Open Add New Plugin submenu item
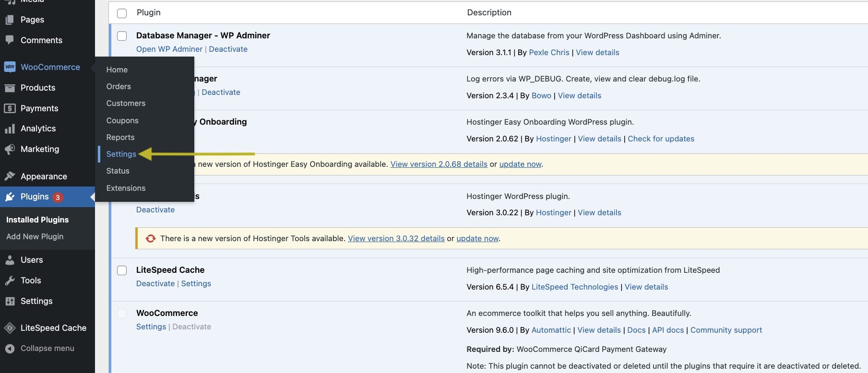This screenshot has width=868, height=373. point(35,236)
